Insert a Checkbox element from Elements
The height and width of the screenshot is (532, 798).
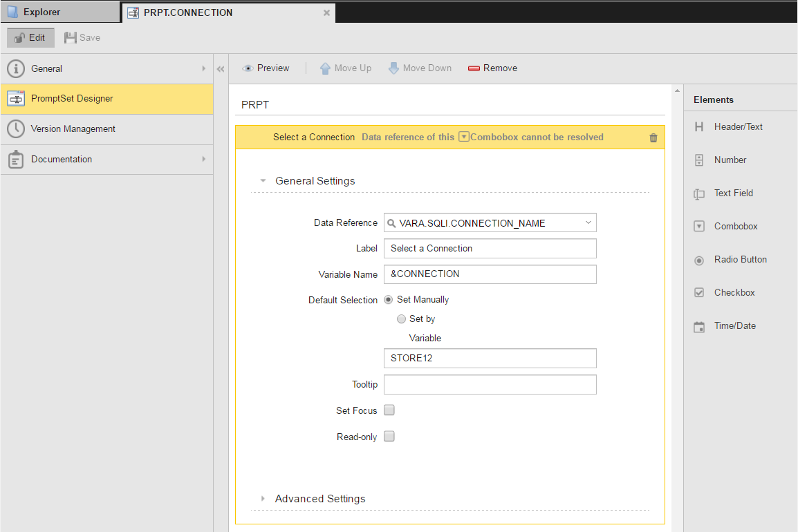pyautogui.click(x=734, y=293)
